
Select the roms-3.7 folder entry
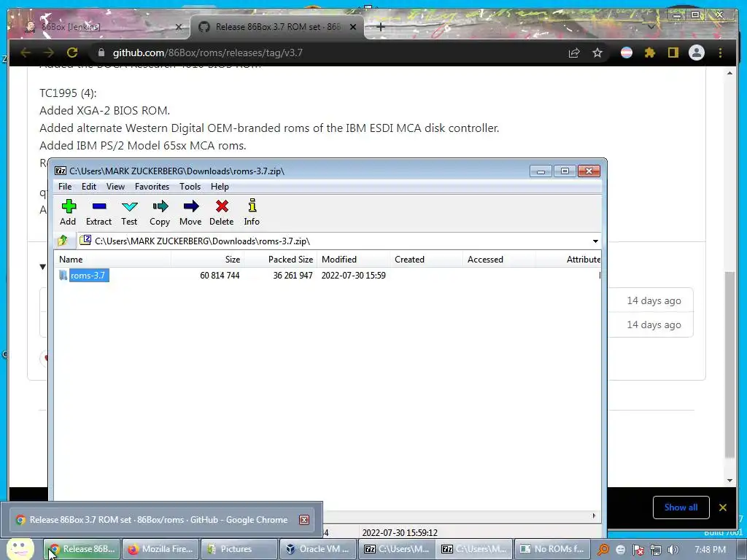pyautogui.click(x=88, y=275)
